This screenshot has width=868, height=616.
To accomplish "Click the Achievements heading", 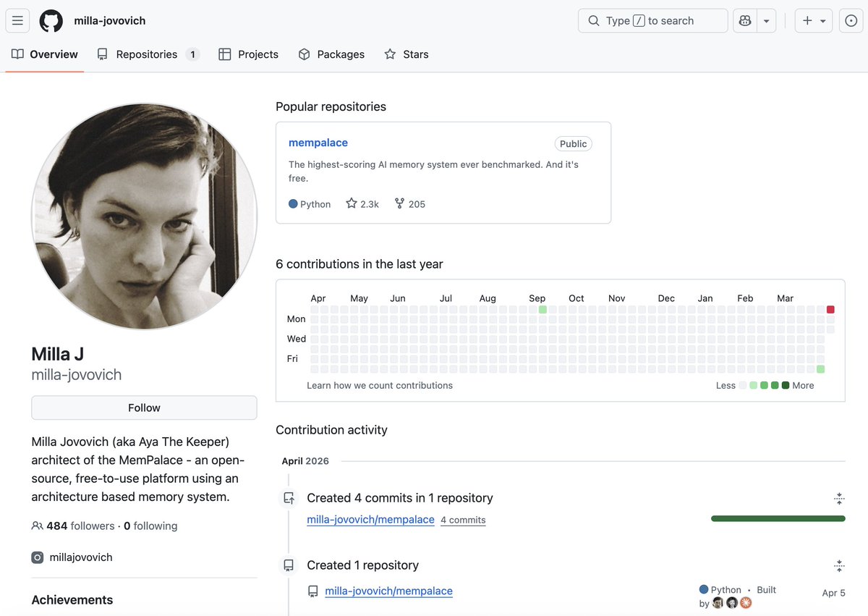I will (72, 600).
